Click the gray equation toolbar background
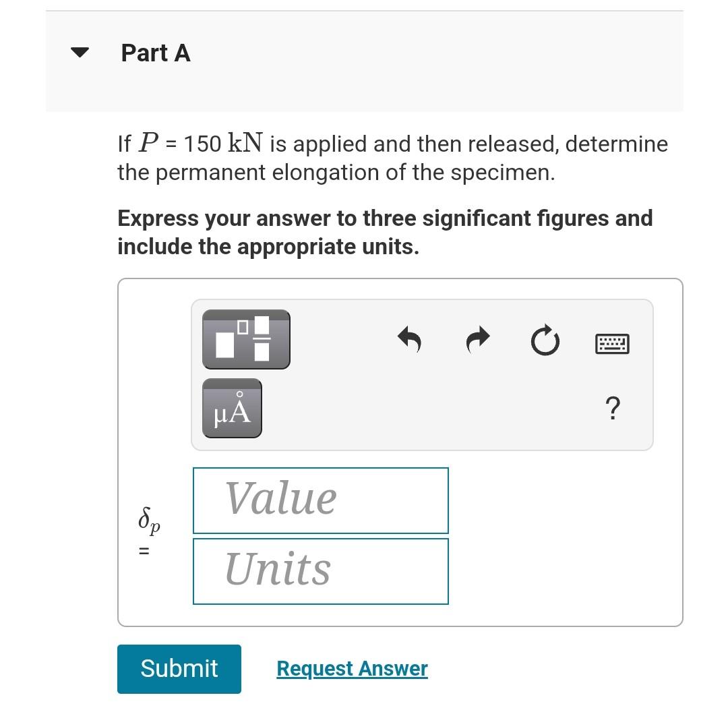 (423, 375)
